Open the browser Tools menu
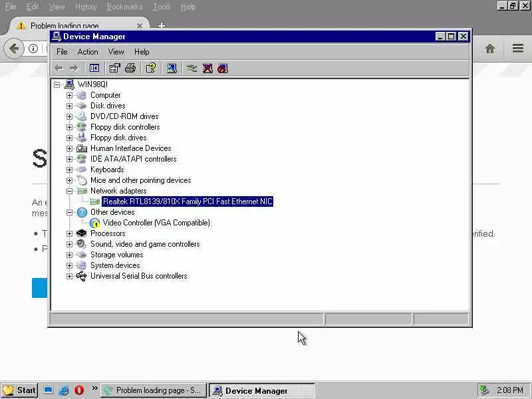Image resolution: width=532 pixels, height=399 pixels. coord(162,7)
